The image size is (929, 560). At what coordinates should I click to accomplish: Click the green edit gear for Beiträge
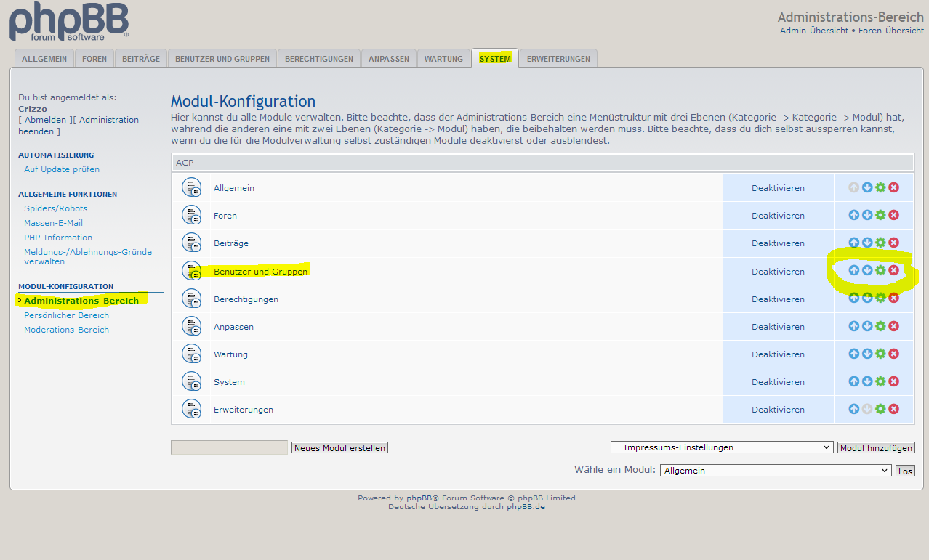pos(880,243)
